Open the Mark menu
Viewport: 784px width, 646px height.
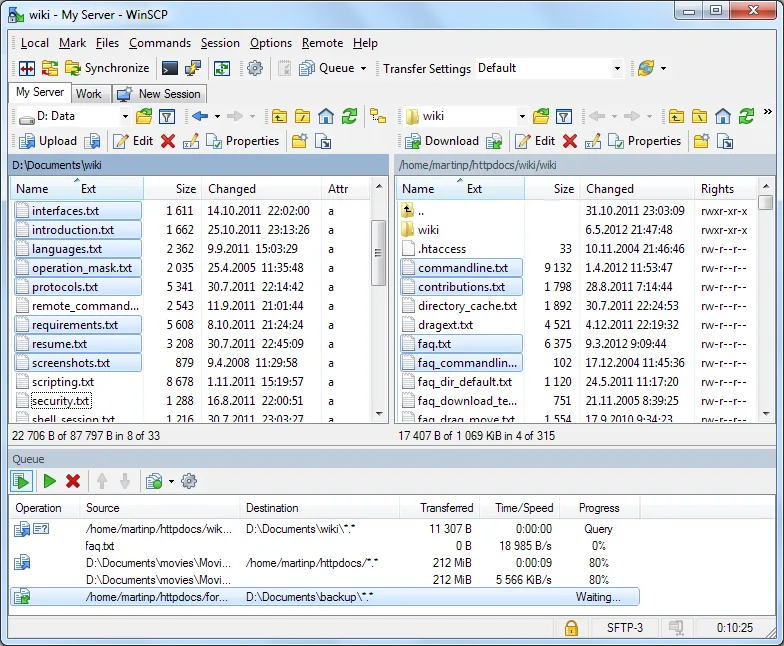pos(72,44)
